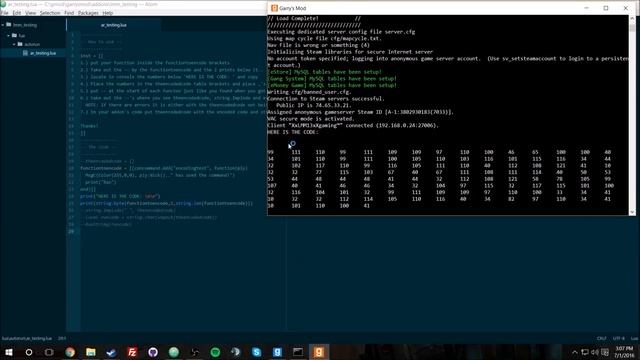
Task: Open Cortana search circle on taskbar
Action: [x=29, y=352]
